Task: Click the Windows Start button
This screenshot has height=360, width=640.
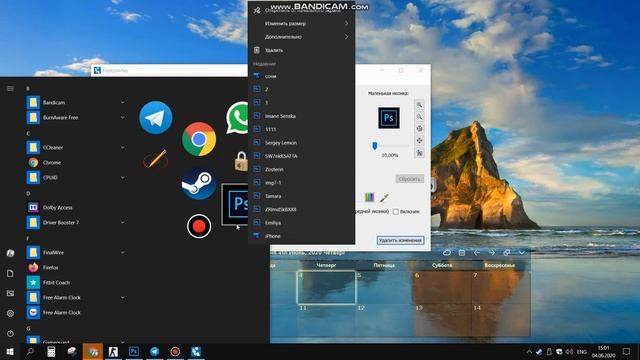Action: tap(10, 351)
